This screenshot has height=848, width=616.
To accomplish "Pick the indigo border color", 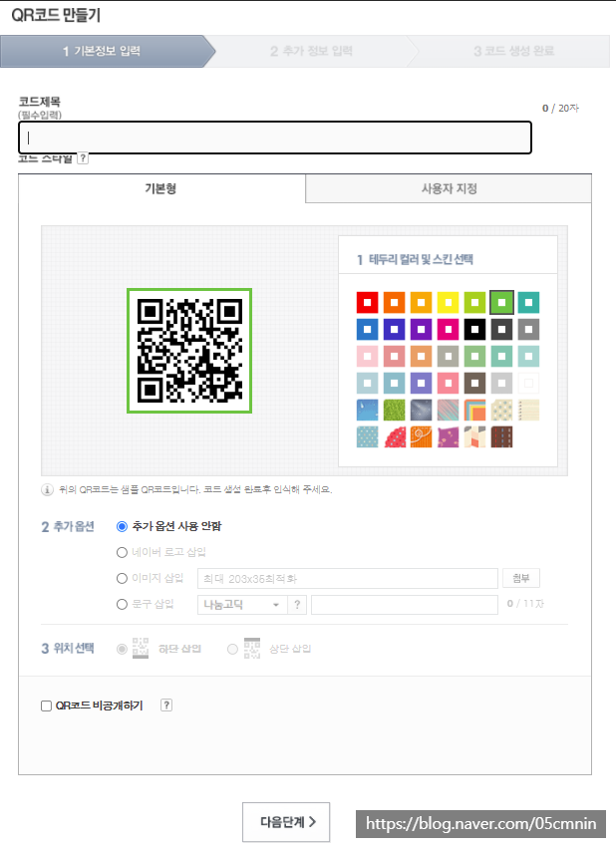I will [x=395, y=330].
